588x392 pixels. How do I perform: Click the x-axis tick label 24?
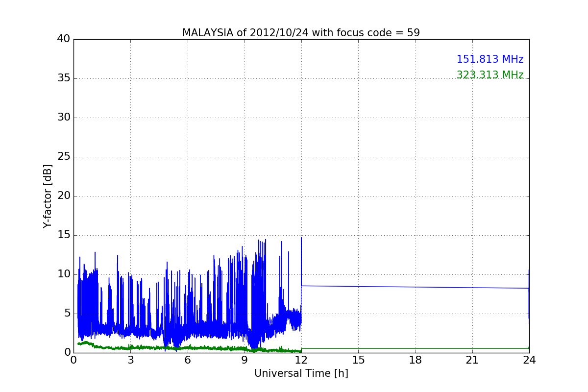click(529, 360)
